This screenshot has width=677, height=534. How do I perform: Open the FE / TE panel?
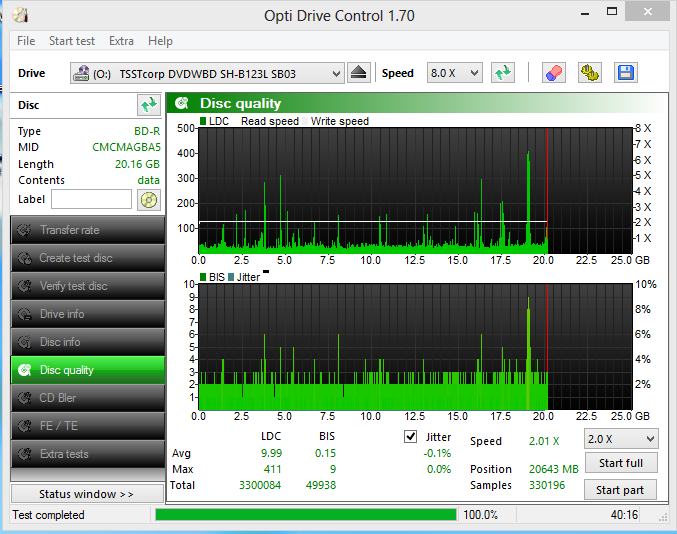click(x=88, y=426)
